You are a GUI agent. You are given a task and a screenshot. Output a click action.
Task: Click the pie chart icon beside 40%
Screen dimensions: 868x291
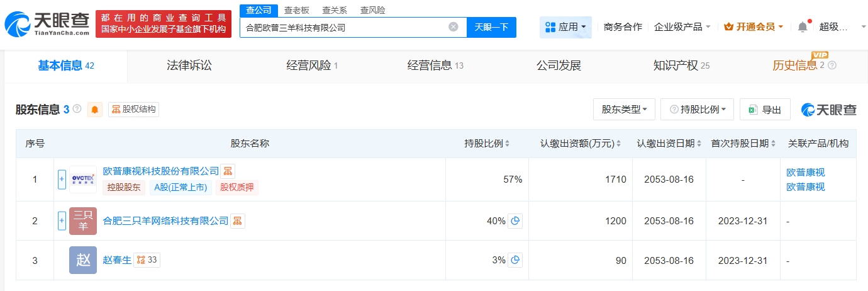point(515,220)
